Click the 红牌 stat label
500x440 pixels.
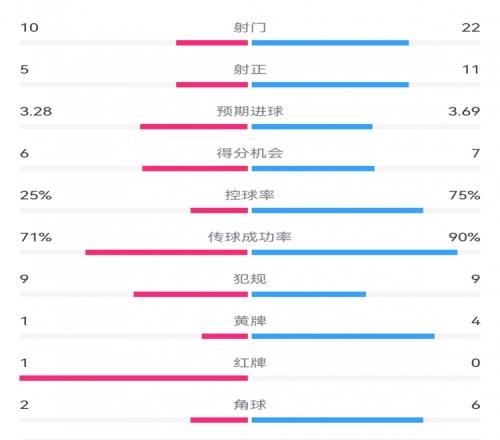[x=250, y=363]
